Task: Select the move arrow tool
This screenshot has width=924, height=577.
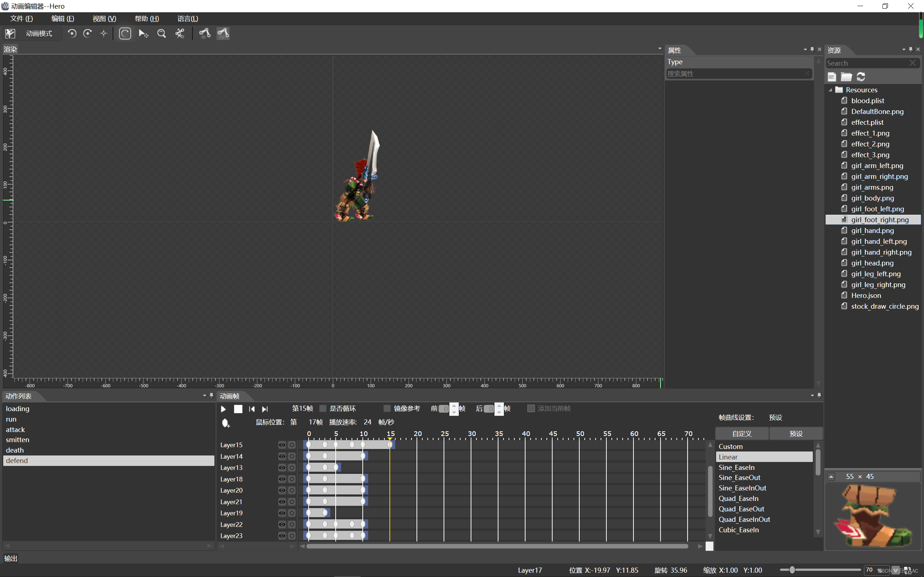Action: point(143,34)
